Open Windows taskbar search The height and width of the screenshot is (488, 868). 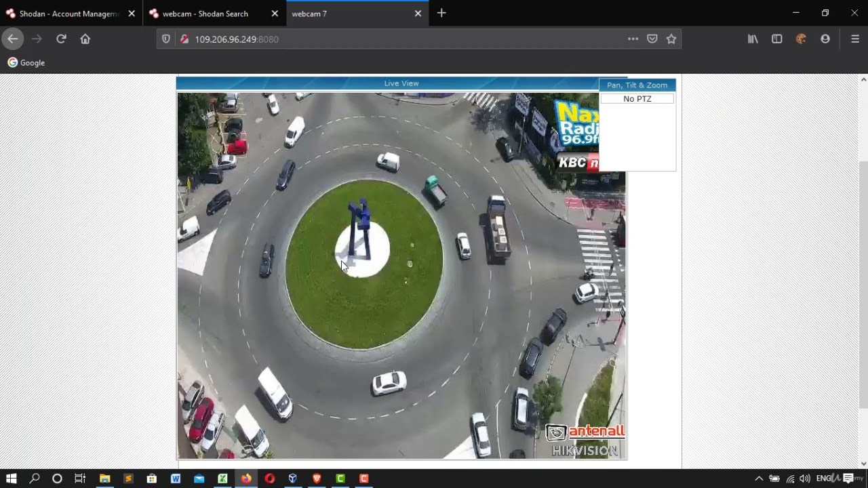click(35, 479)
